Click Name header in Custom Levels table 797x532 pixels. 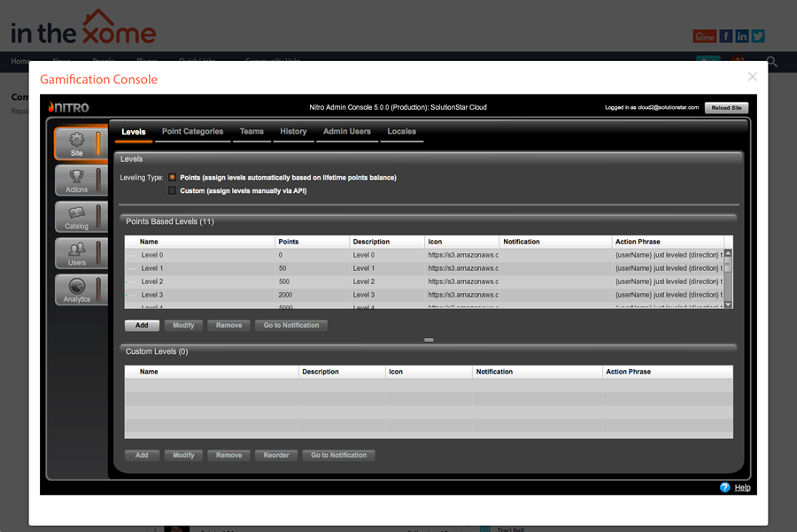[x=212, y=372]
